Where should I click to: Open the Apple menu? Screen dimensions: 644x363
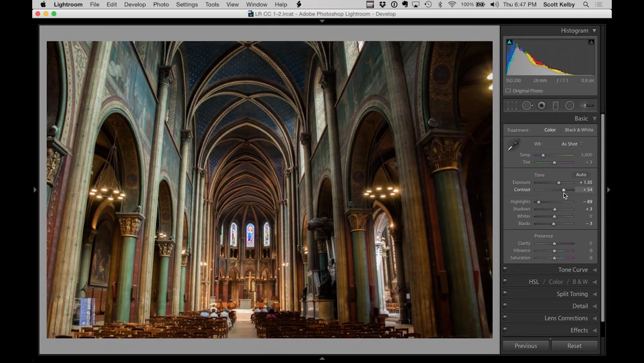click(x=43, y=4)
